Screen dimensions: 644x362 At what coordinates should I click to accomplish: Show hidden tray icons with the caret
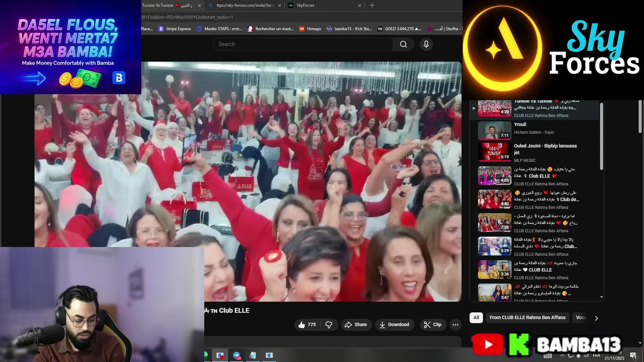pos(561,355)
